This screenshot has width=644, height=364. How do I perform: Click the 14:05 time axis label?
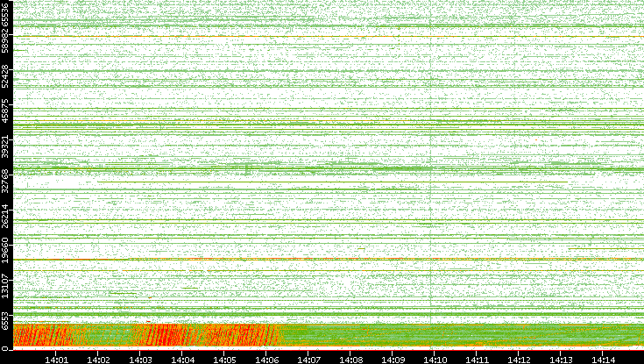click(x=224, y=358)
